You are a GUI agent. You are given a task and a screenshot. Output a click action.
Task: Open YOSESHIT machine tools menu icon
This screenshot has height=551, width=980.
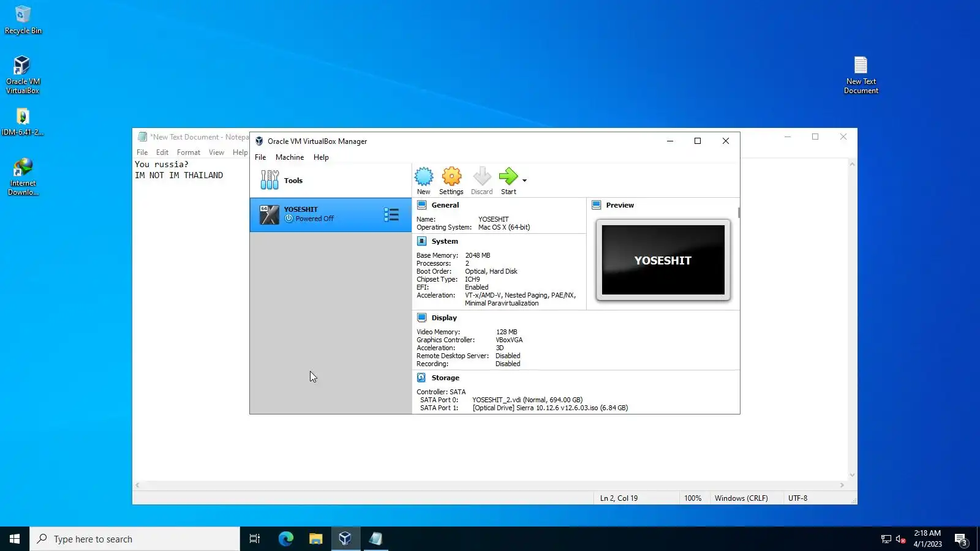click(x=391, y=214)
